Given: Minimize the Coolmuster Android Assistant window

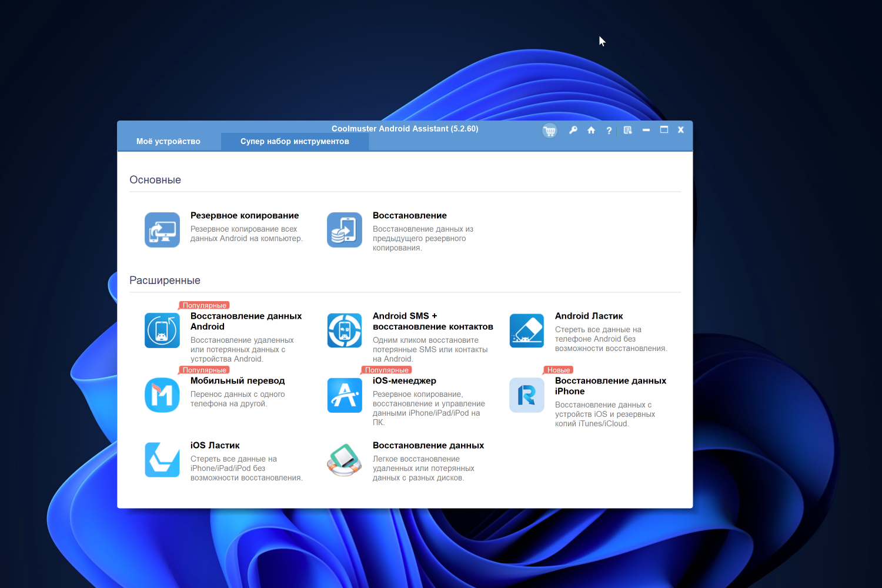Looking at the screenshot, I should [x=646, y=130].
